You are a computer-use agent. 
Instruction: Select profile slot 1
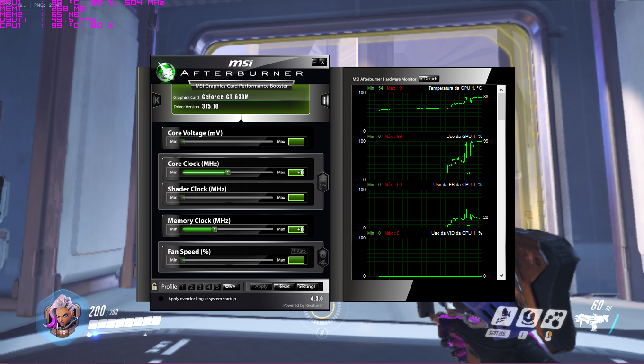(x=182, y=287)
